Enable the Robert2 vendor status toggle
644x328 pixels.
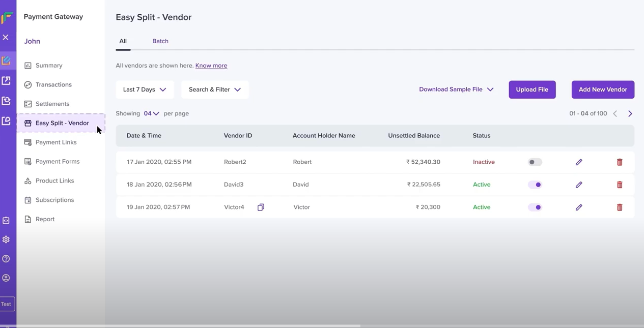(535, 162)
